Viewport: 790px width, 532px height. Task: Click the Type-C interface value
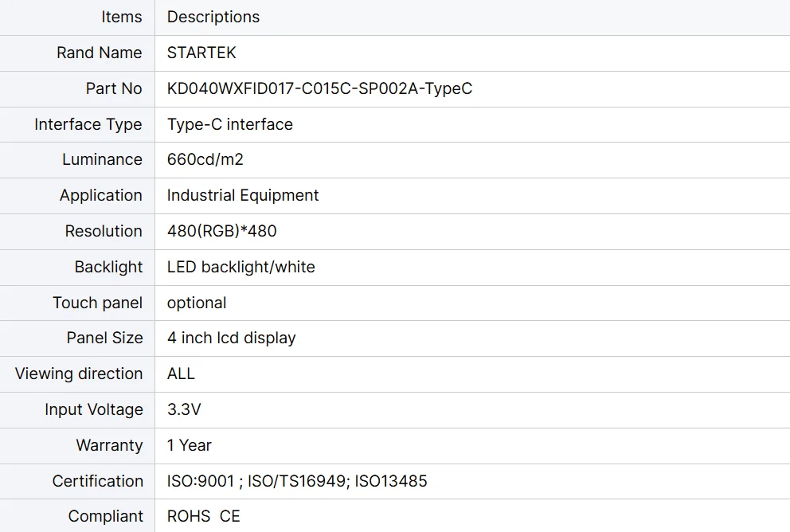pos(229,124)
